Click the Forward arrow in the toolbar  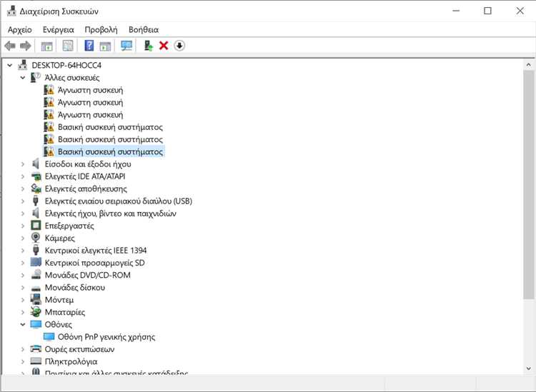[26, 46]
